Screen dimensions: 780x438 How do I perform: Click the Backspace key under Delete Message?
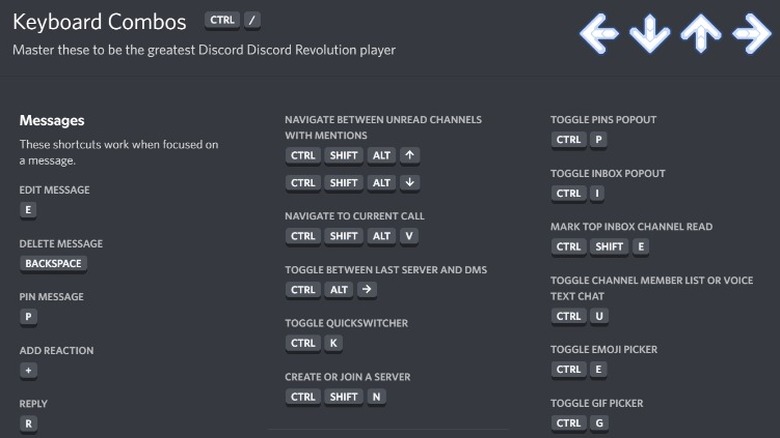[54, 264]
